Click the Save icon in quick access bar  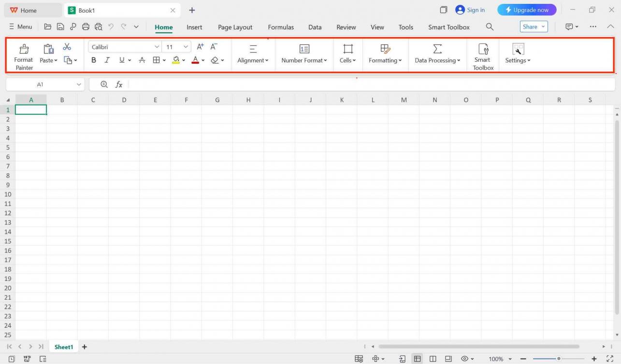point(60,27)
